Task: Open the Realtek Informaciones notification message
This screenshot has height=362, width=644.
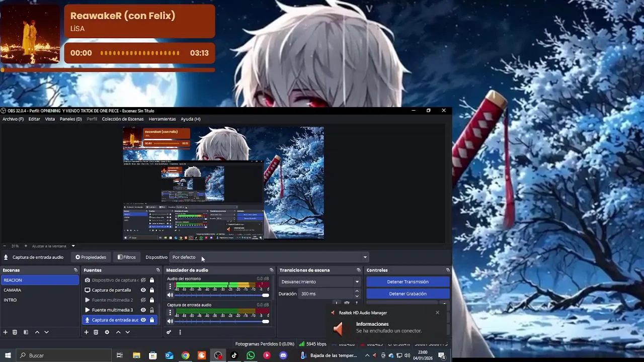Action: pos(389,327)
